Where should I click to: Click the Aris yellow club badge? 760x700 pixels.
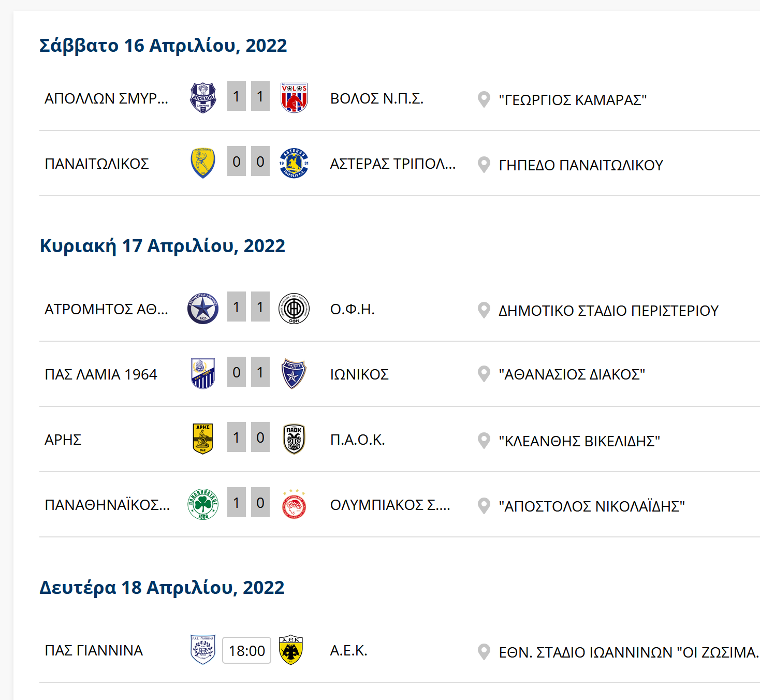point(203,439)
